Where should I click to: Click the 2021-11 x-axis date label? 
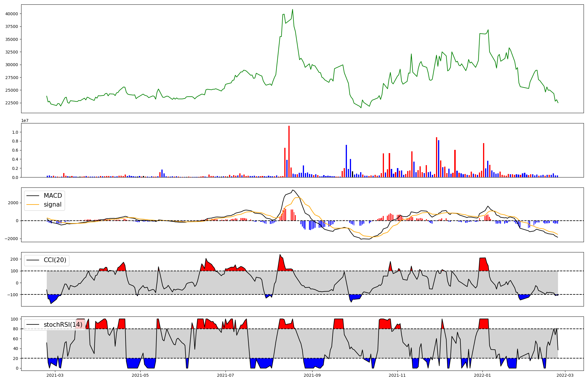tap(397, 375)
